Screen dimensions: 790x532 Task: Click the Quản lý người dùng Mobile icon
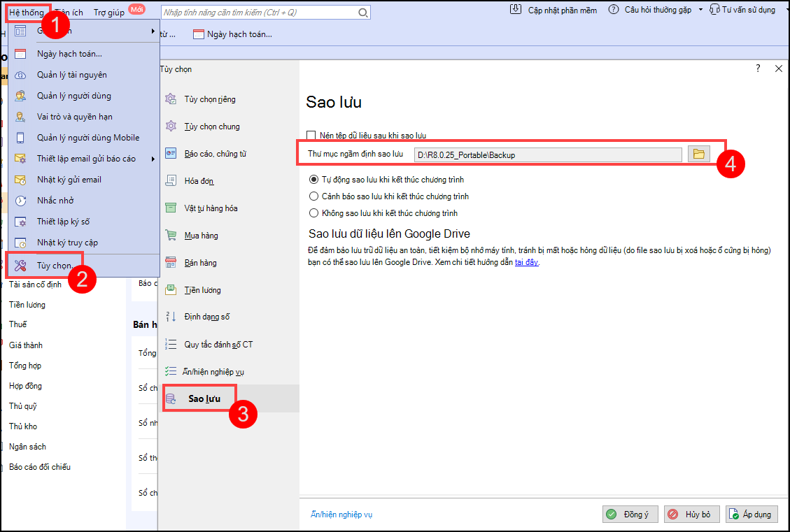21,138
